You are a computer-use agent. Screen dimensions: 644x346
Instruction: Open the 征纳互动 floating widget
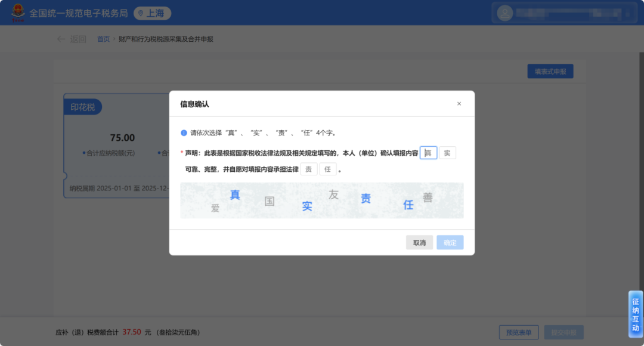(x=636, y=314)
